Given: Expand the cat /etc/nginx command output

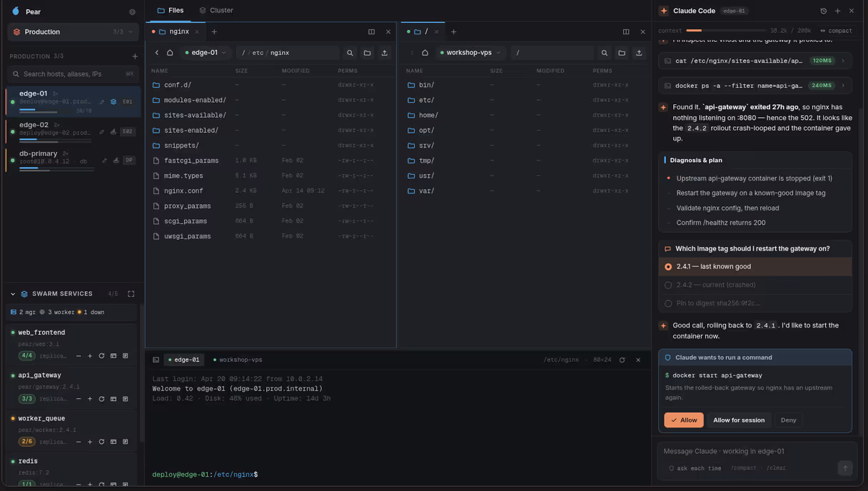Looking at the screenshot, I should click(x=755, y=61).
